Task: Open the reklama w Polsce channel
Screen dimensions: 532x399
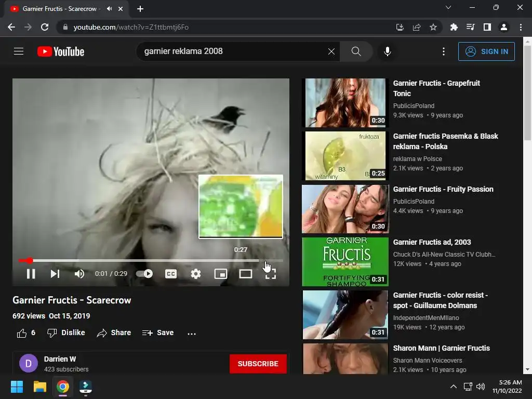Action: click(417, 159)
